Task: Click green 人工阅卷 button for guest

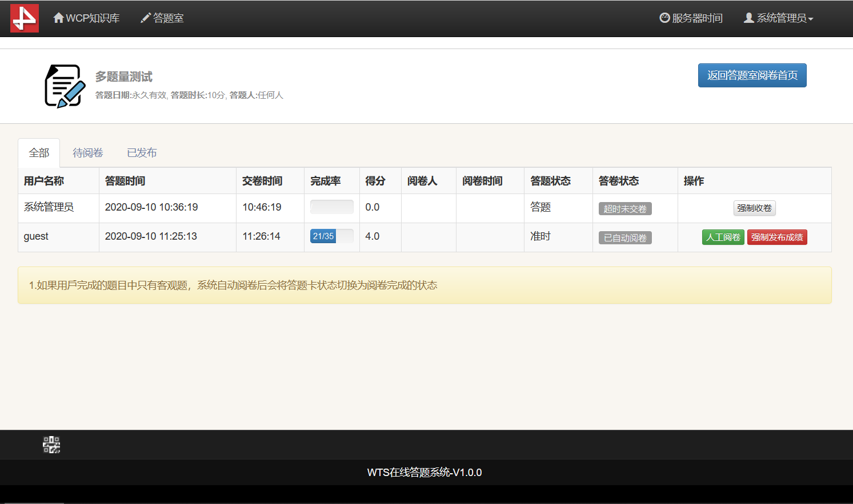Action: [723, 237]
